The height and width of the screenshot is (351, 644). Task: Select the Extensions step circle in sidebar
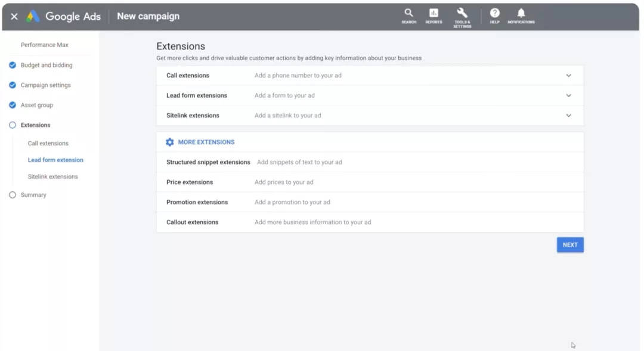click(x=13, y=125)
